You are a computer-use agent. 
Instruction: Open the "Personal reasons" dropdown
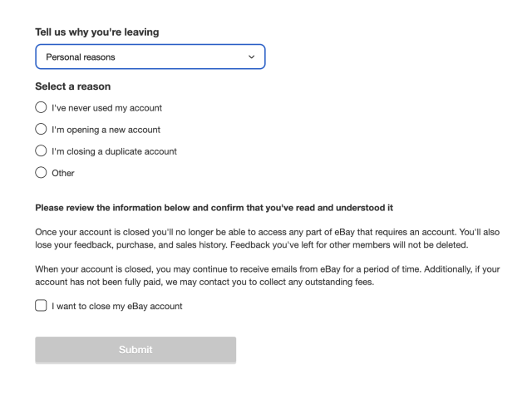point(150,57)
